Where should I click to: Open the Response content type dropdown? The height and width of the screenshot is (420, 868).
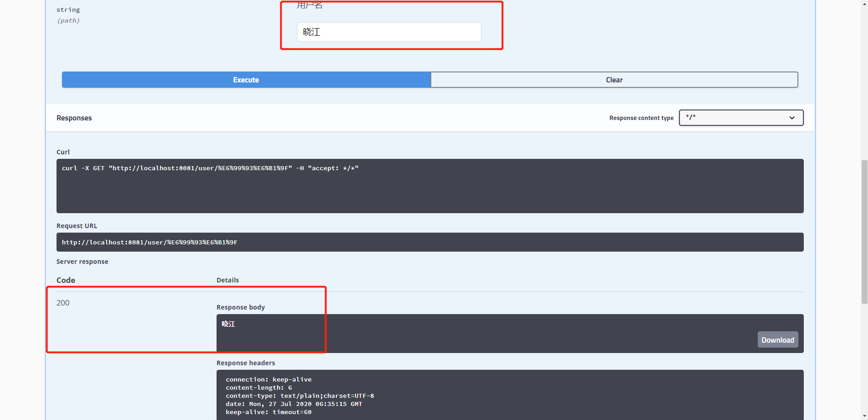pos(741,118)
